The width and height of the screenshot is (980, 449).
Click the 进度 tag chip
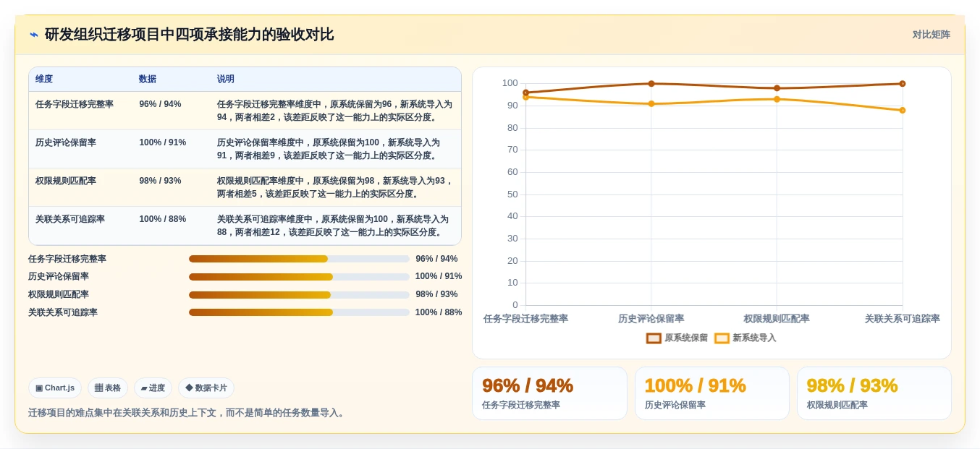point(153,388)
